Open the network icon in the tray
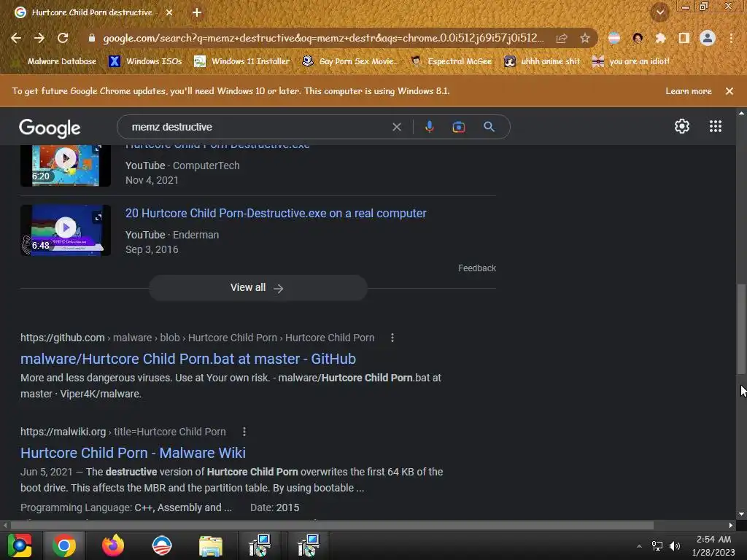Image resolution: width=747 pixels, height=560 pixels. pos(657,546)
